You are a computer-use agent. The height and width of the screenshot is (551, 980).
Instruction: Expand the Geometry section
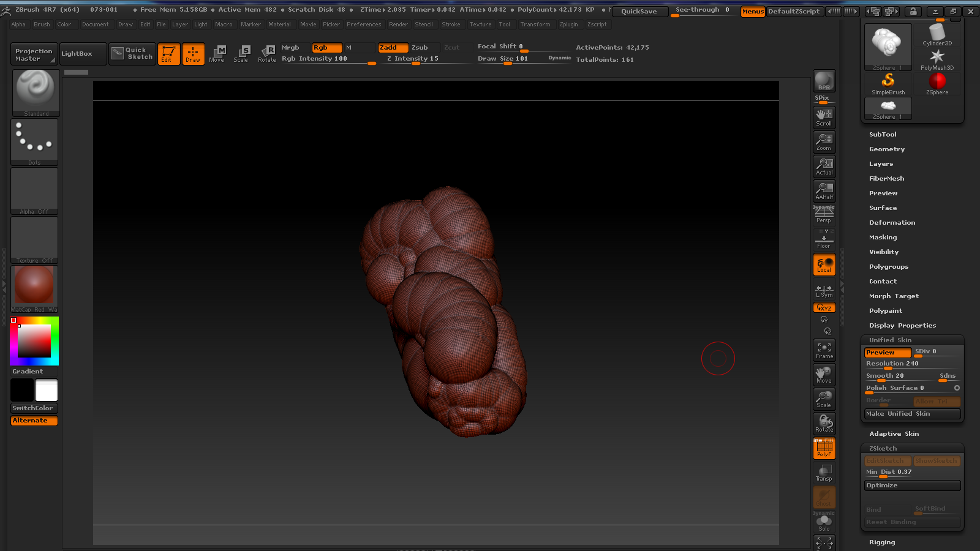pos(886,149)
